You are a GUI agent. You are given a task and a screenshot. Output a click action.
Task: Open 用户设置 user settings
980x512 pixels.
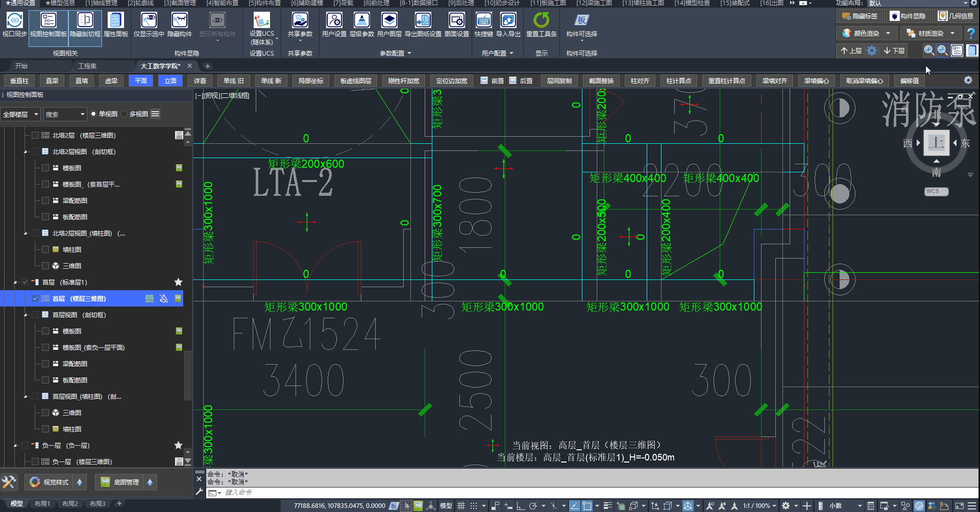point(334,25)
